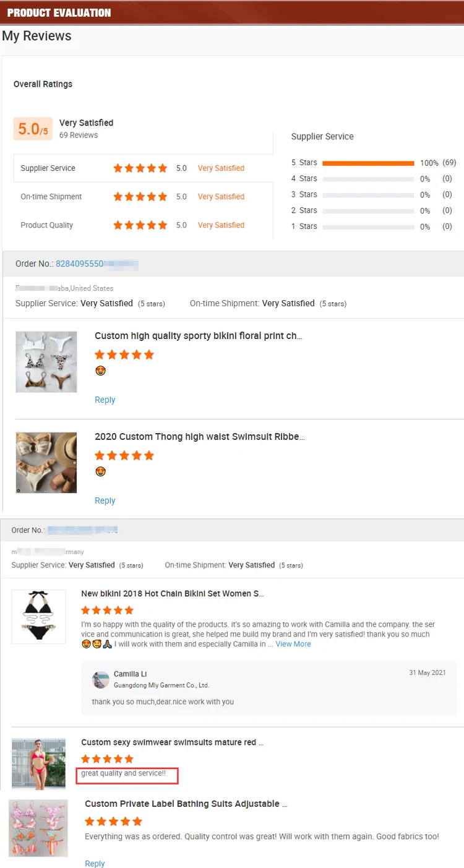This screenshot has width=464, height=868.
Task: Click Reply under Private Label Bathing Suits review
Action: point(95,864)
